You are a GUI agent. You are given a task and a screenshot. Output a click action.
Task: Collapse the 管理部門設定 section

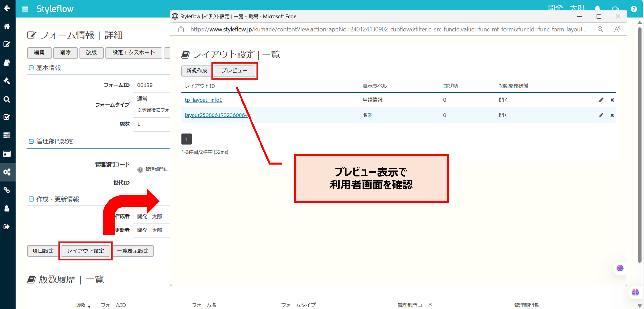31,141
